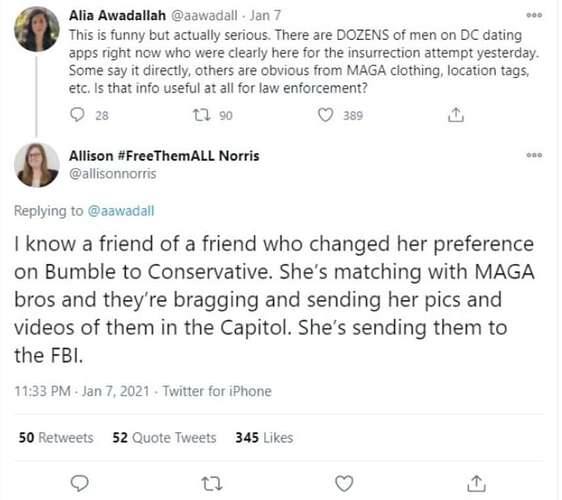This screenshot has width=562, height=500.
Task: View the 345 Likes list
Action: coord(264,438)
